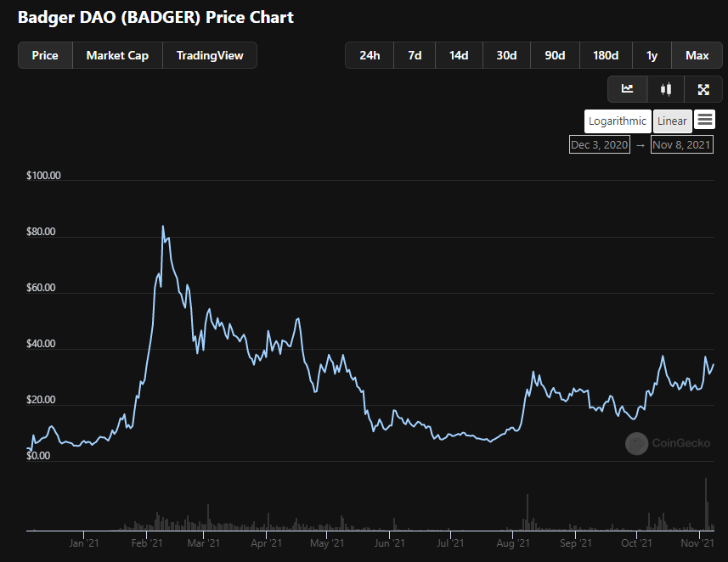
Task: Select the Apr '21 axis label
Action: point(266,543)
